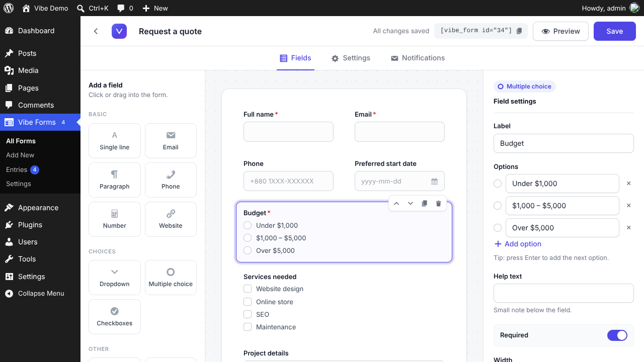
Task: Click the Label input containing Budget
Action: 563,143
